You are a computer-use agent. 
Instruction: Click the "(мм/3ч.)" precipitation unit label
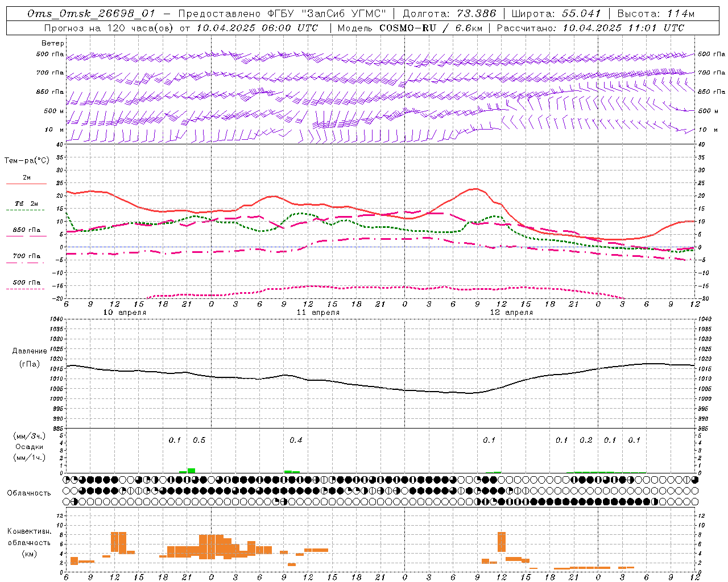(30, 436)
